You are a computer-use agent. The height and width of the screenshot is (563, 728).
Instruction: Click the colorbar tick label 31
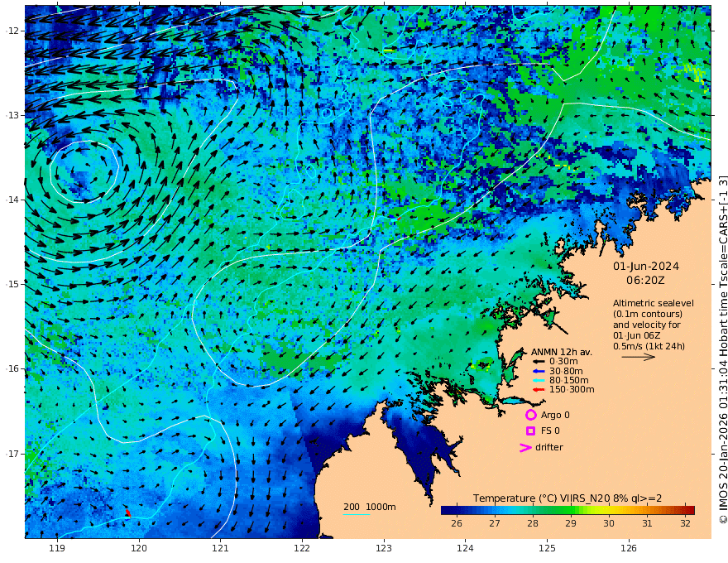click(647, 523)
